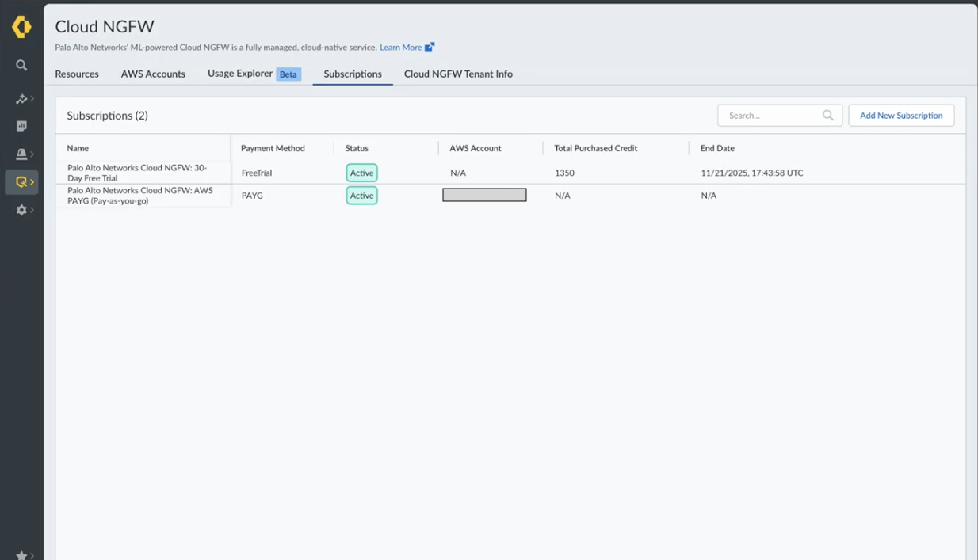This screenshot has width=978, height=560.
Task: Click the N/A AWS account cell in the FreeTrial row
Action: click(x=458, y=173)
